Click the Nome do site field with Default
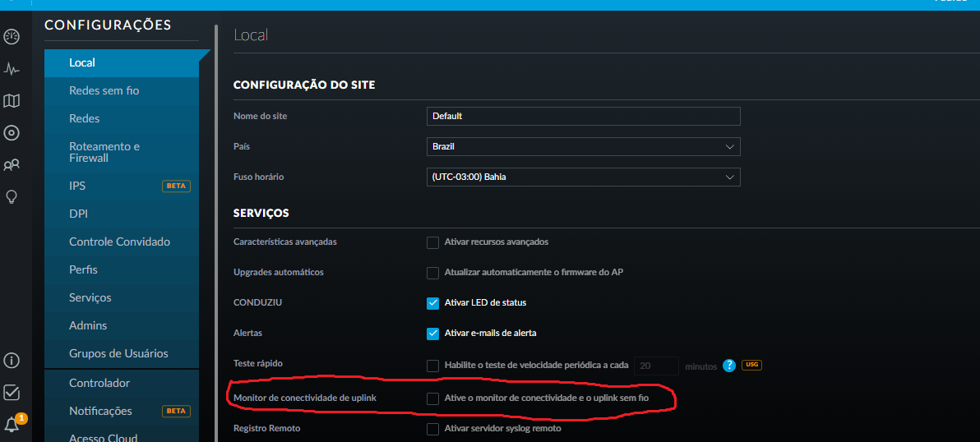This screenshot has height=442, width=980. click(583, 116)
